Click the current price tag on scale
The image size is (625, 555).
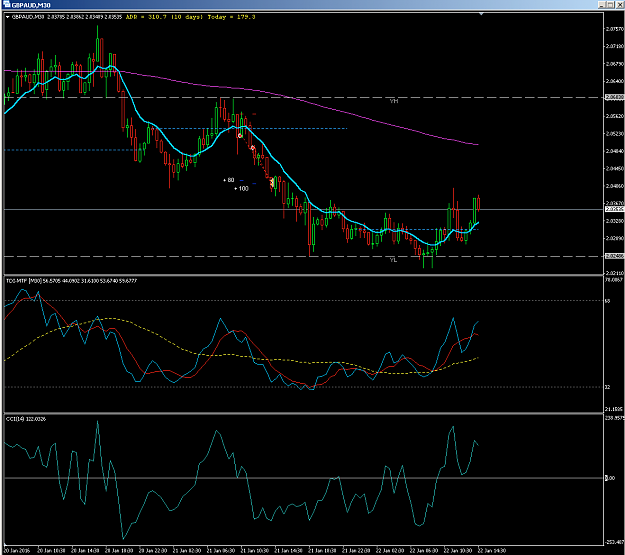coord(615,209)
